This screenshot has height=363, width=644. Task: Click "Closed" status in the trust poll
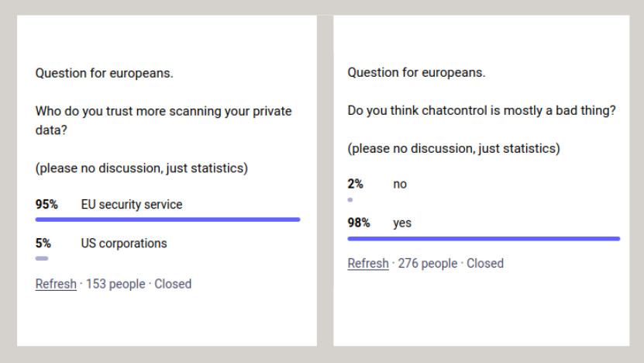tap(173, 284)
